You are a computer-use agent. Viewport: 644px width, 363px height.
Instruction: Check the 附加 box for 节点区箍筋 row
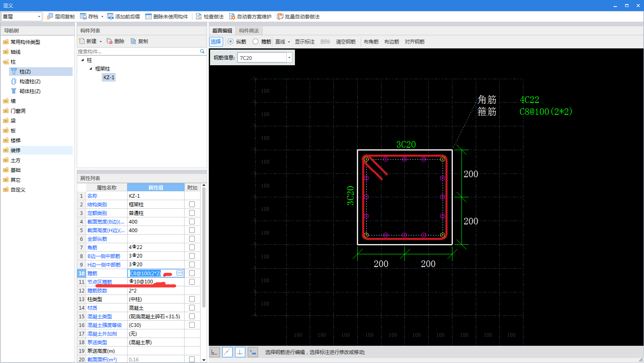coord(192,282)
